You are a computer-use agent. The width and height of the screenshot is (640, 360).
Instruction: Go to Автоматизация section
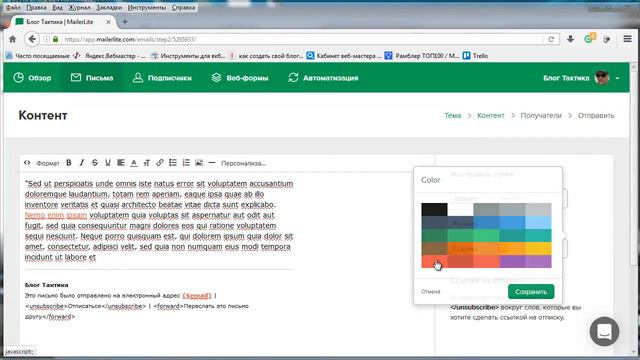(x=323, y=78)
